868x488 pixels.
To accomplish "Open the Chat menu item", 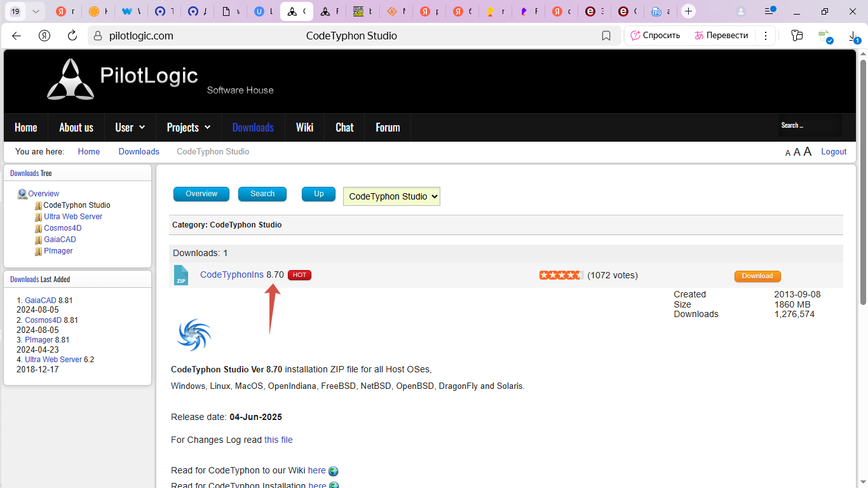I will pos(344,127).
